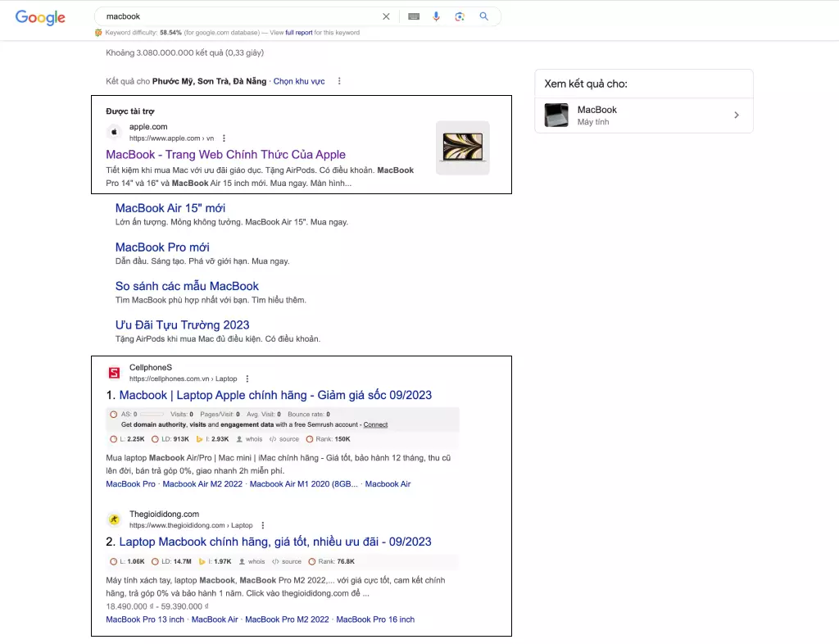
Task: Open MacBook Pro mới sitelink
Action: coord(162,247)
